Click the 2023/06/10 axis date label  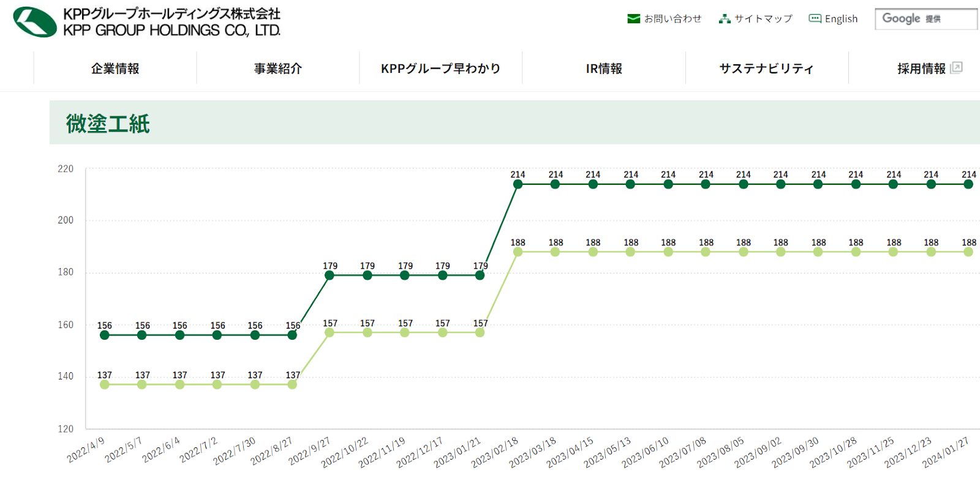(645, 452)
